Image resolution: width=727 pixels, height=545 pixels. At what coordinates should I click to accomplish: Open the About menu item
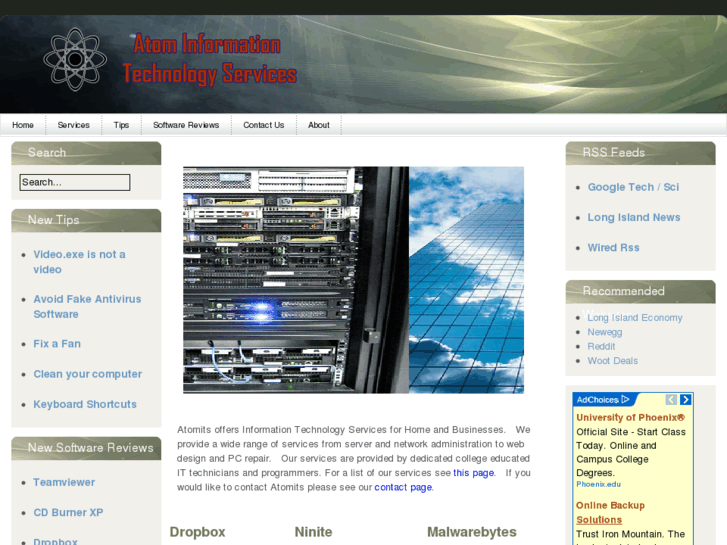(x=319, y=125)
